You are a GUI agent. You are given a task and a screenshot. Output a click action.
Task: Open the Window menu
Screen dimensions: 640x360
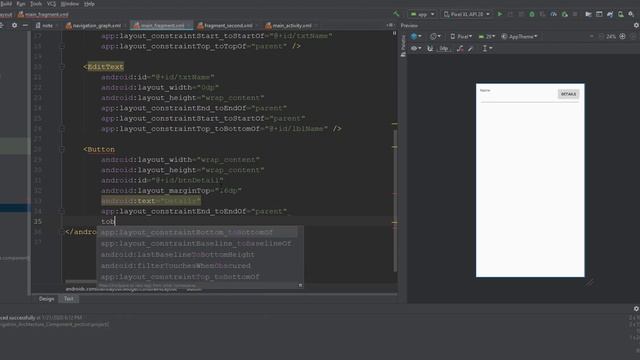tap(70, 4)
